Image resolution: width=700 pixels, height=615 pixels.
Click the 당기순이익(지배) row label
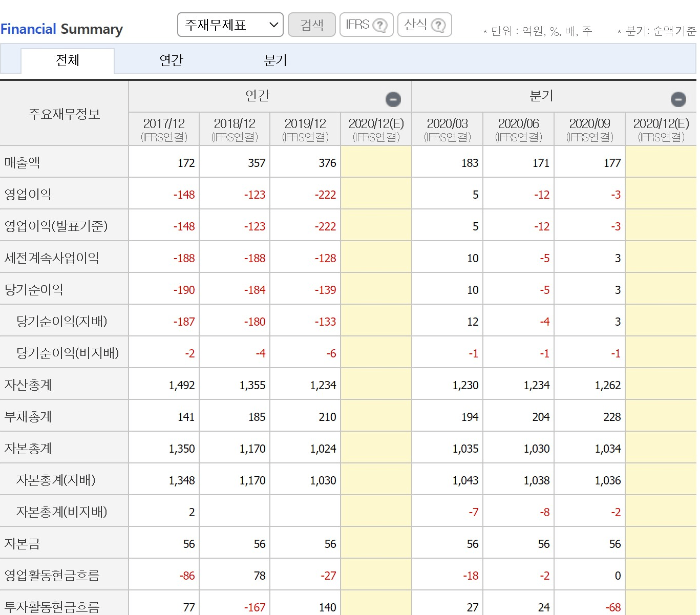click(x=61, y=321)
